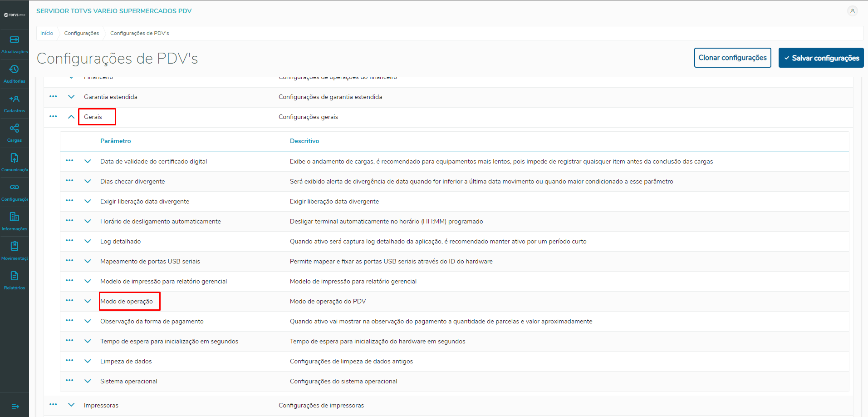868x417 pixels.
Task: Select the Garantia estendida label
Action: (x=111, y=97)
